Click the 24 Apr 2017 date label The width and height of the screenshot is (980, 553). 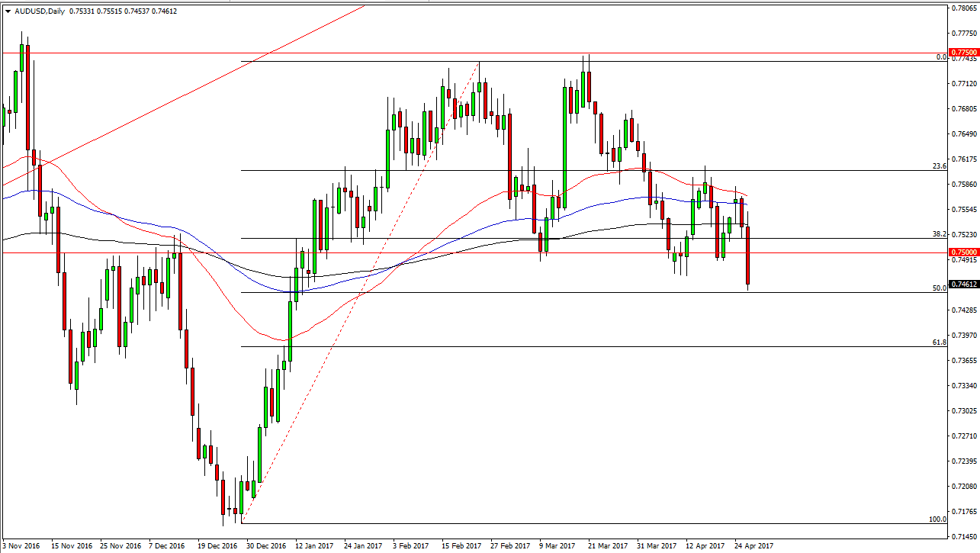tap(754, 546)
